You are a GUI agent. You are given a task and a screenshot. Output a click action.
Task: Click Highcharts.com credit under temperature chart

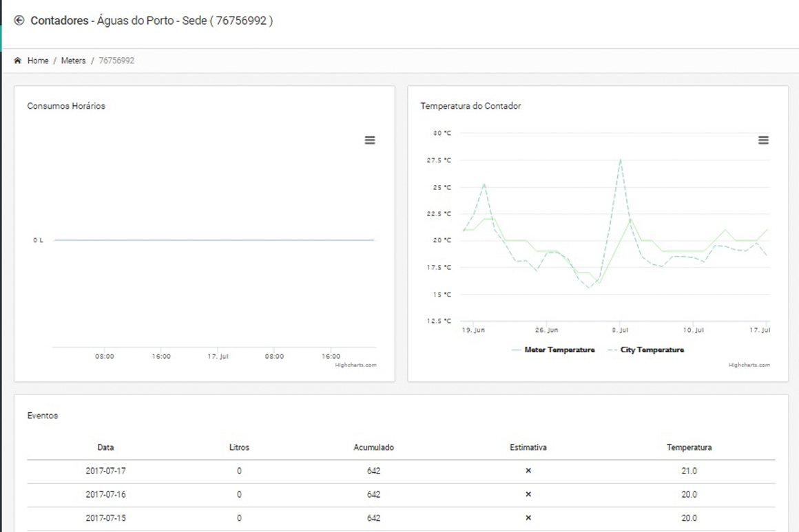[749, 365]
